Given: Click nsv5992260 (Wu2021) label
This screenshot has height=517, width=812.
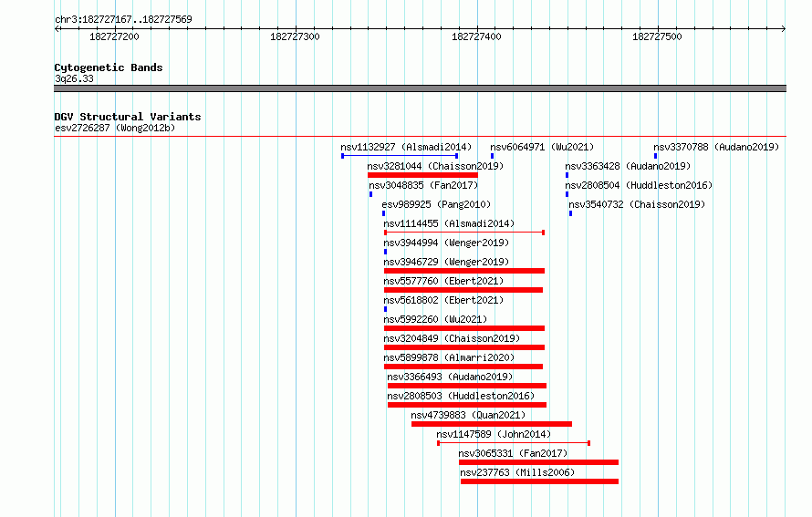Looking at the screenshot, I should coord(435,319).
